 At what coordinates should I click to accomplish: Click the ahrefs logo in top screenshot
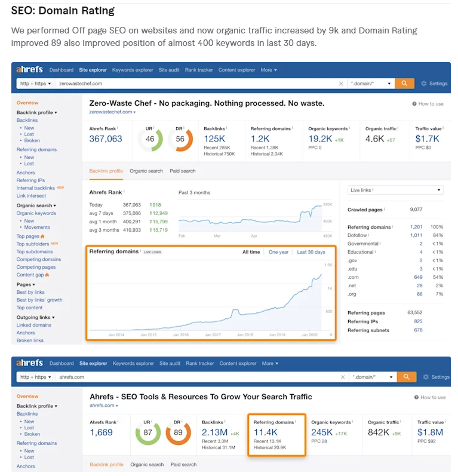click(29, 69)
